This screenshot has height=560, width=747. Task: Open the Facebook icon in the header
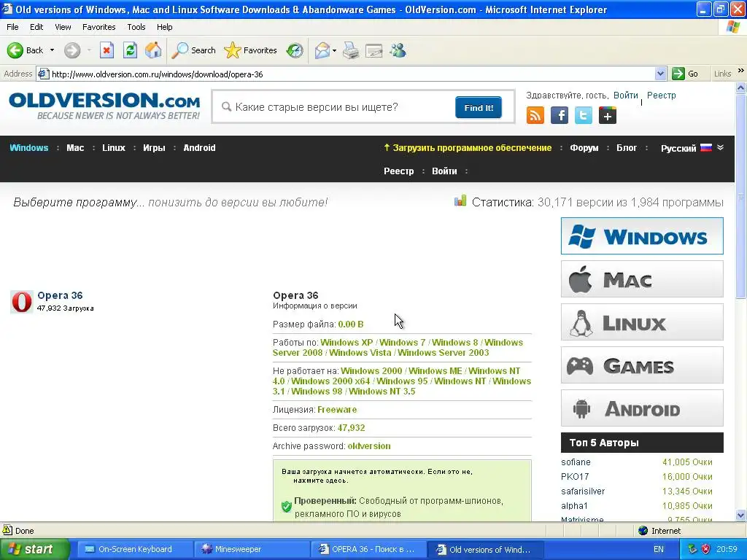[x=560, y=116]
